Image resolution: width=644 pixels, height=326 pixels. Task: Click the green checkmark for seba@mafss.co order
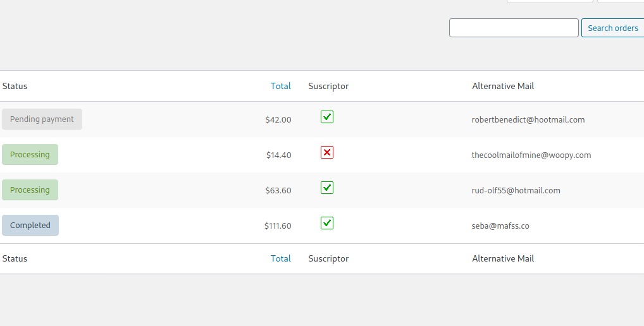[327, 222]
